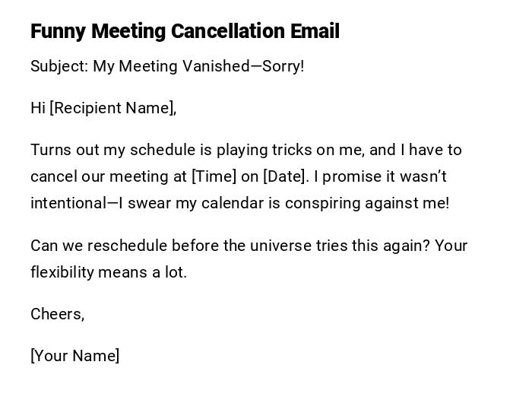Click the word Sorry in the subject line
The image size is (532, 403).
281,66
